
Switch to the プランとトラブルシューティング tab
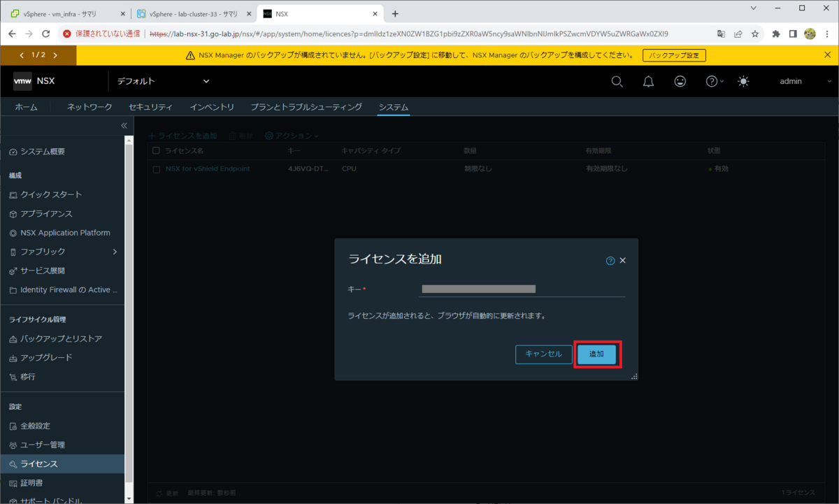(x=306, y=107)
